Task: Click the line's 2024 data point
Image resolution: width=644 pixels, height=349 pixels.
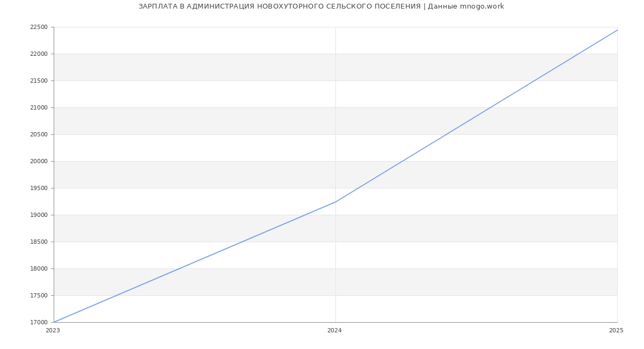Action: (x=335, y=202)
